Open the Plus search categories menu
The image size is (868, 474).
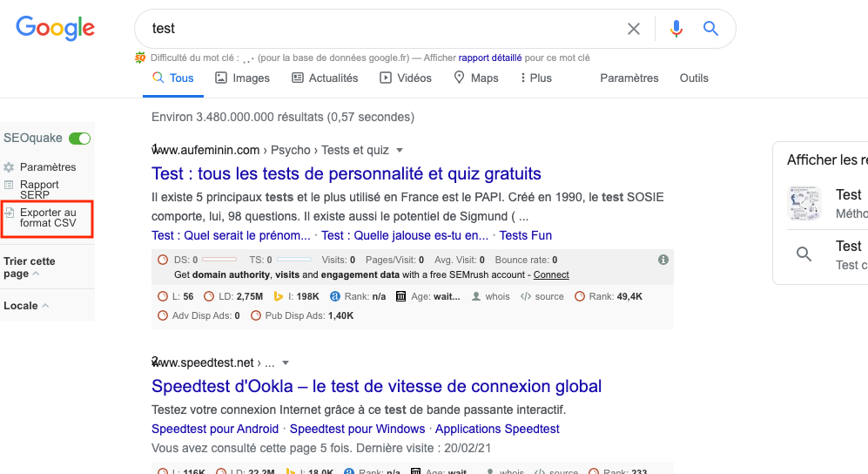pyautogui.click(x=535, y=78)
